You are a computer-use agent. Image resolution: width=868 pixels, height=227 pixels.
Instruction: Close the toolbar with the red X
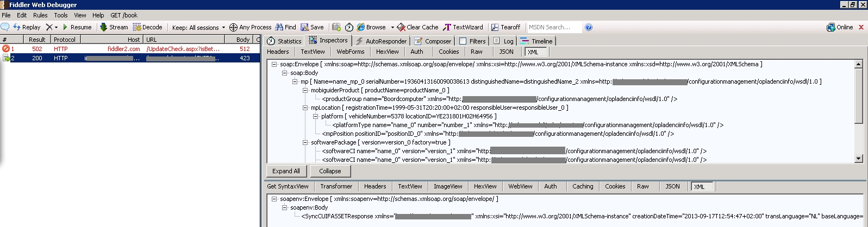click(861, 27)
